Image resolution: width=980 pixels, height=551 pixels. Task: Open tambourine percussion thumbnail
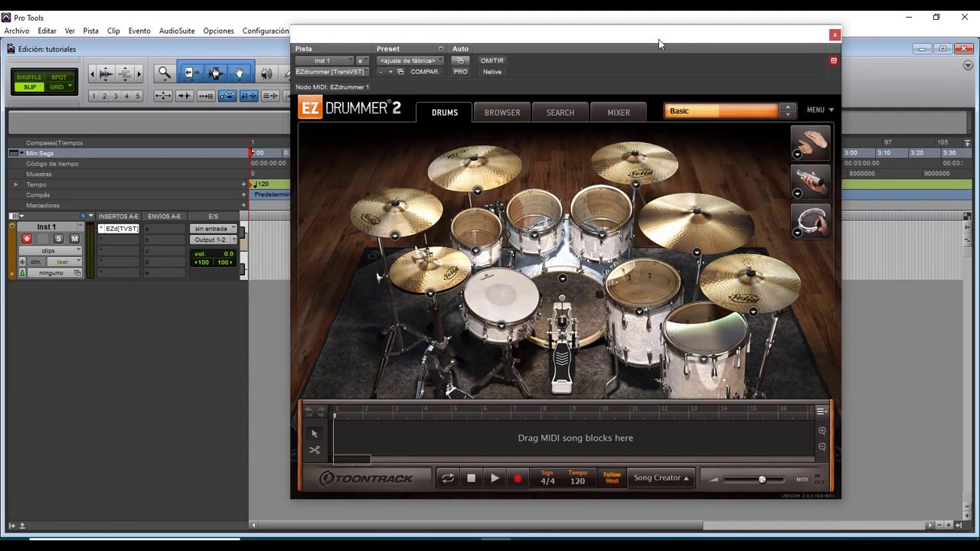click(810, 221)
